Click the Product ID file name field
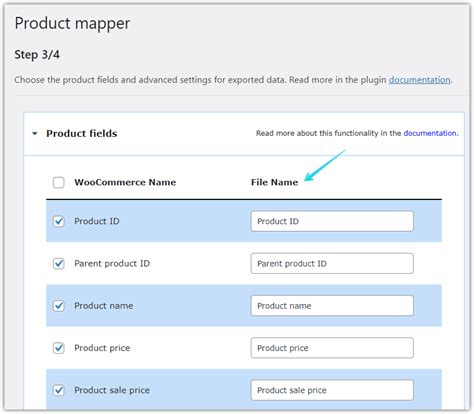This screenshot has width=474, height=414. [x=332, y=221]
